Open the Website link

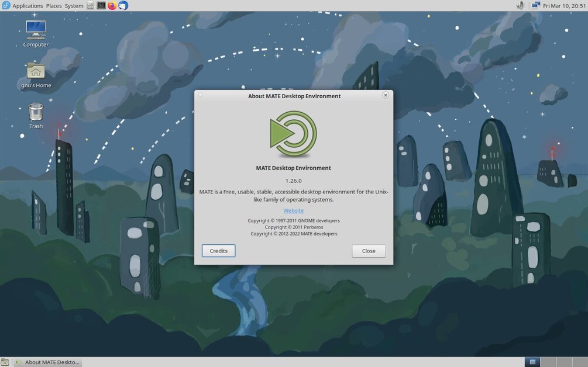tap(293, 210)
